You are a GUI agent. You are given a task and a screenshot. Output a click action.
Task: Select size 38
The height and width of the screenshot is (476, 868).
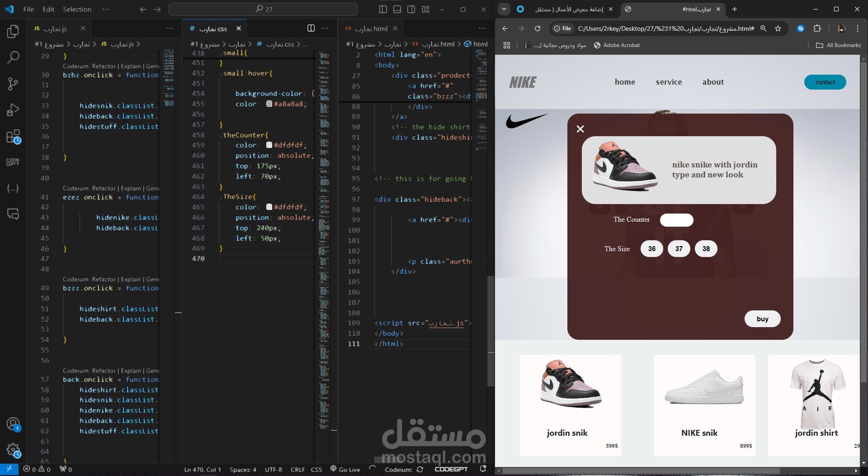[706, 248]
